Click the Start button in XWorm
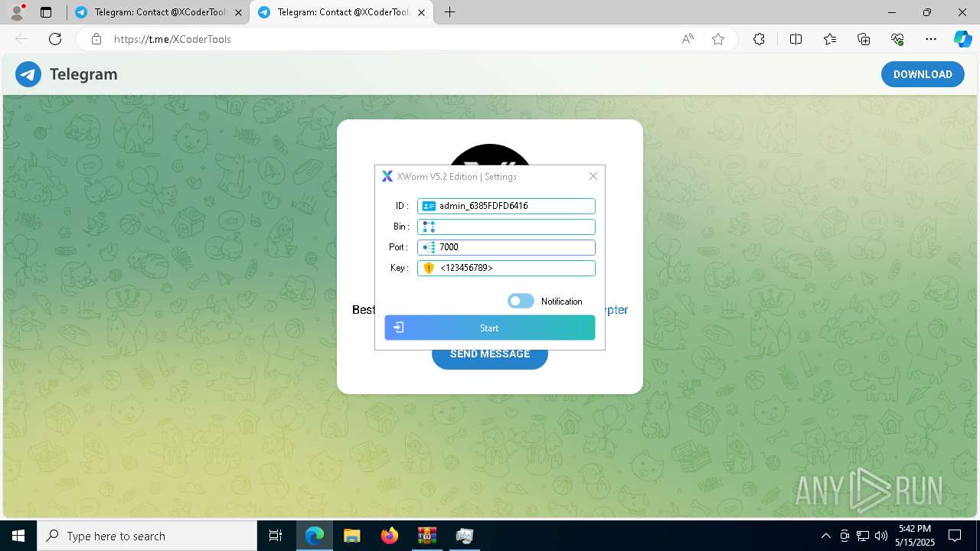Screen dimensions: 980x551 [x=490, y=328]
